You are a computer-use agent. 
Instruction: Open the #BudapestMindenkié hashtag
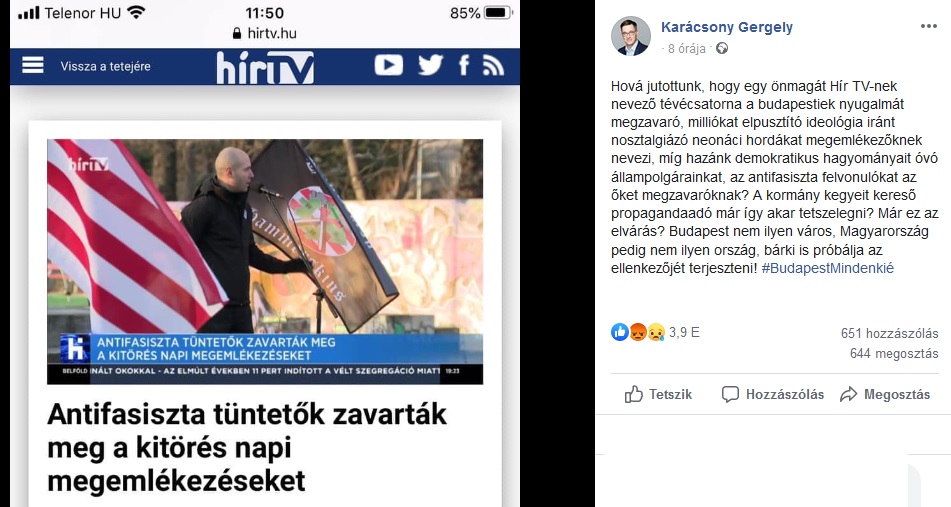(x=827, y=268)
